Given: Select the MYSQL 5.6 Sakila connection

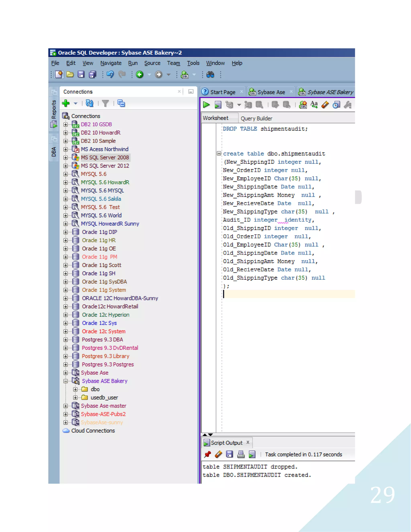Looking at the screenshot, I should tap(101, 199).
